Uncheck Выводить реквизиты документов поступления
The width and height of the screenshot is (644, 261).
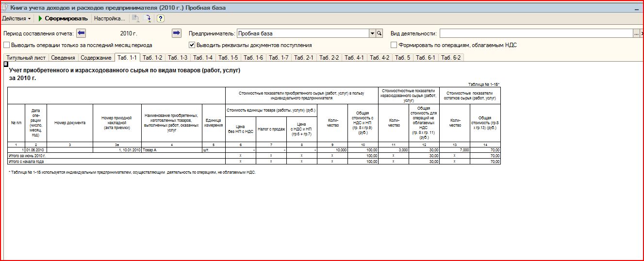click(192, 45)
